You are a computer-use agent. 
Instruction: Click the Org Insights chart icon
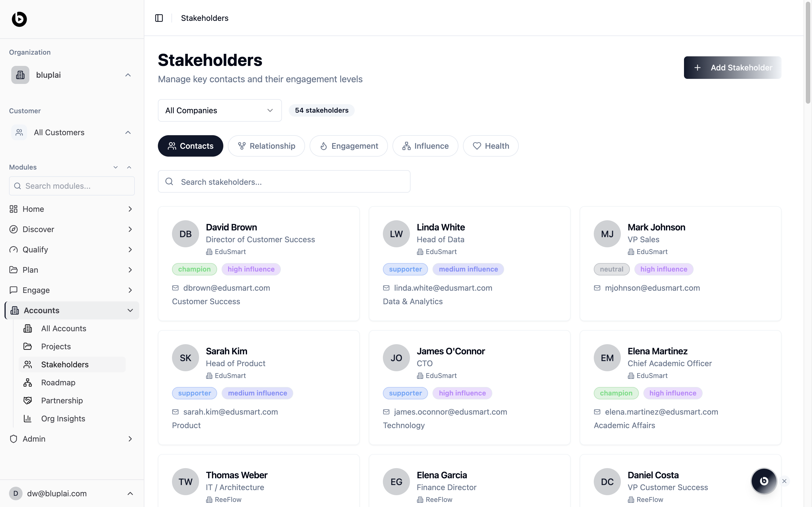pyautogui.click(x=28, y=419)
